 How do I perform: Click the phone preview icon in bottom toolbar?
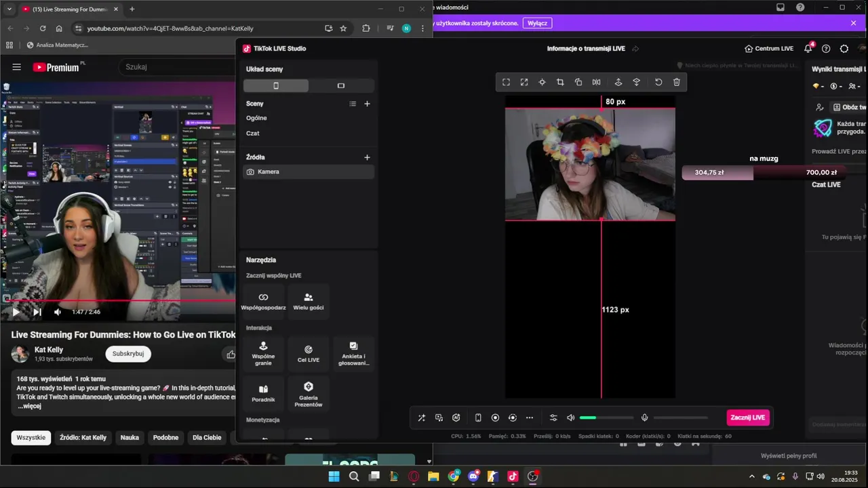pyautogui.click(x=478, y=418)
